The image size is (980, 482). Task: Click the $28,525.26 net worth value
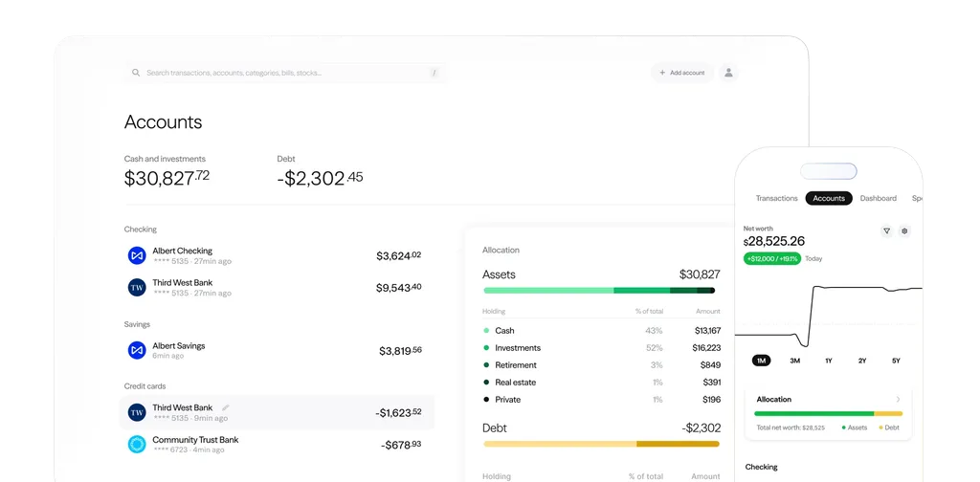(773, 241)
